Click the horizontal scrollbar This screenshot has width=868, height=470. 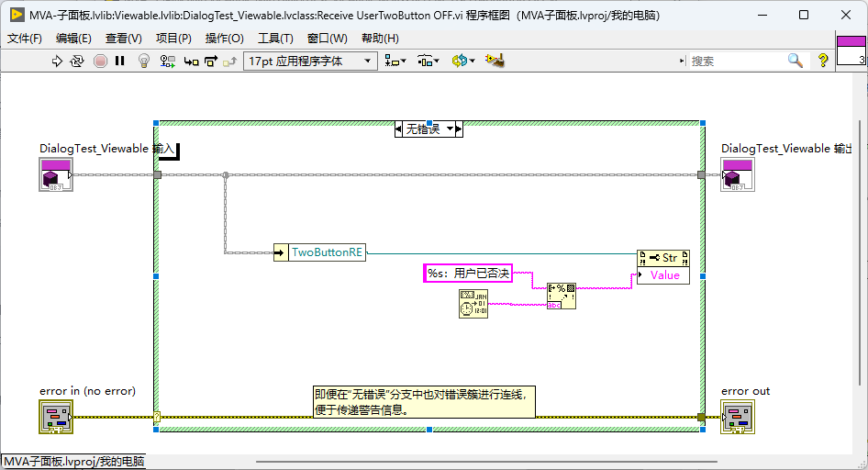coord(486,461)
